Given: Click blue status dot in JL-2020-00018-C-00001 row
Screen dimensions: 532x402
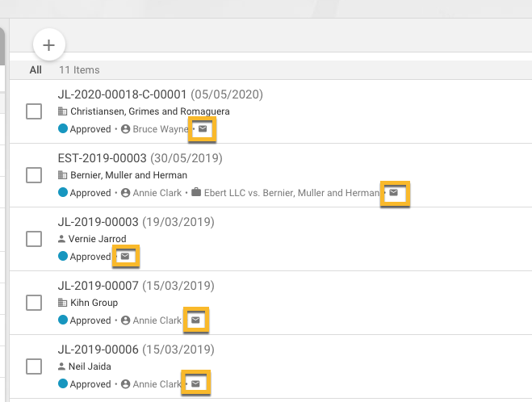Looking at the screenshot, I should (x=63, y=128).
